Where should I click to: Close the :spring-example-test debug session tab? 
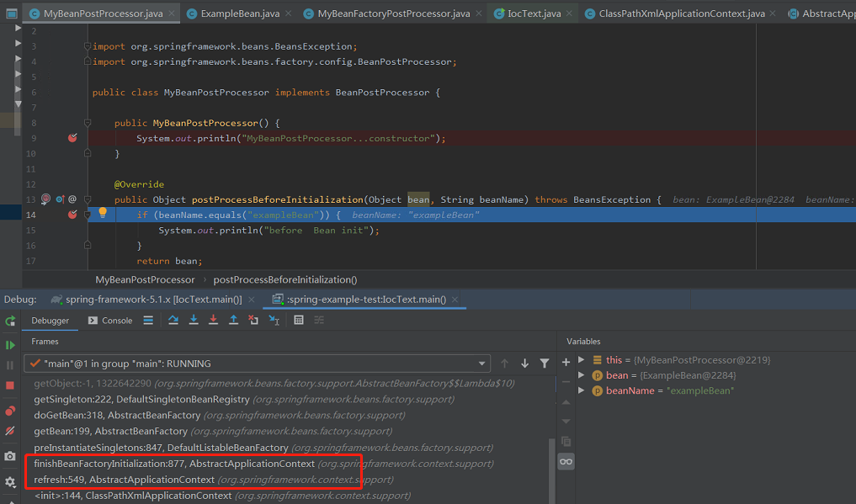tap(455, 300)
